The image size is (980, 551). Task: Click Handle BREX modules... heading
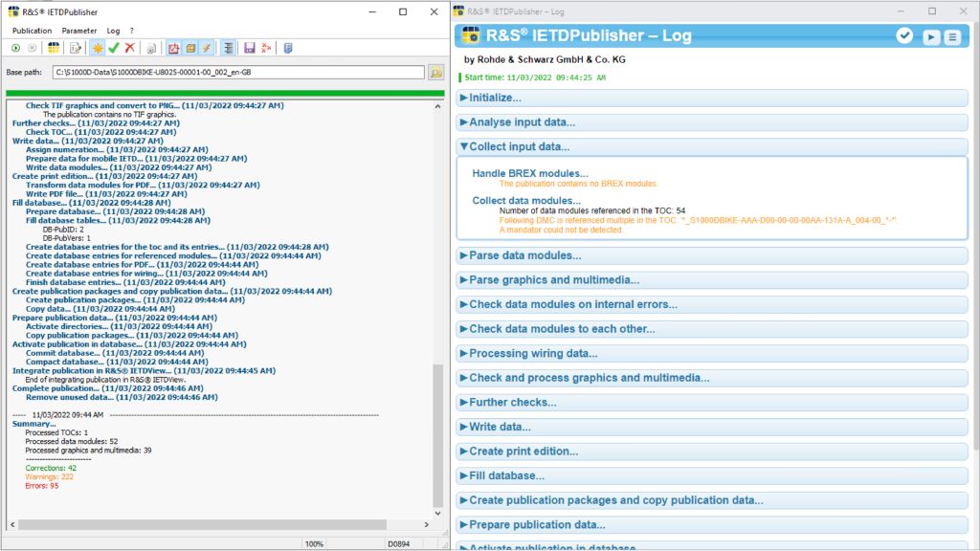tap(530, 174)
